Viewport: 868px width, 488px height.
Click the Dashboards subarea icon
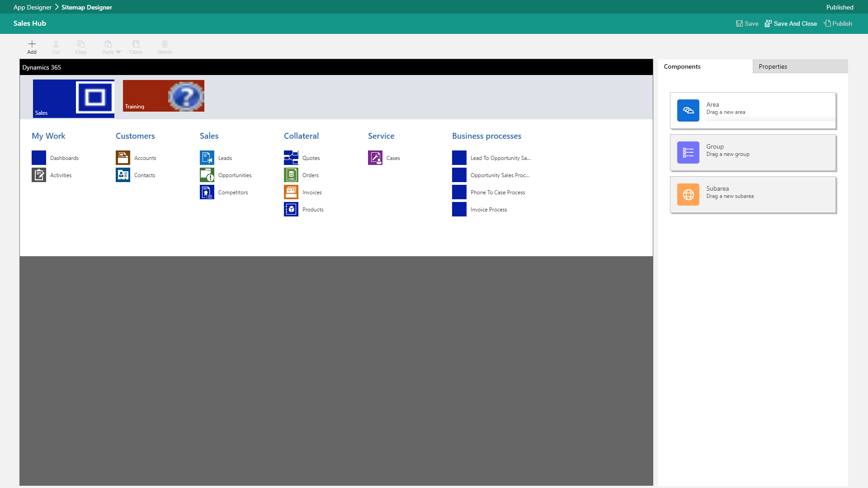click(39, 157)
